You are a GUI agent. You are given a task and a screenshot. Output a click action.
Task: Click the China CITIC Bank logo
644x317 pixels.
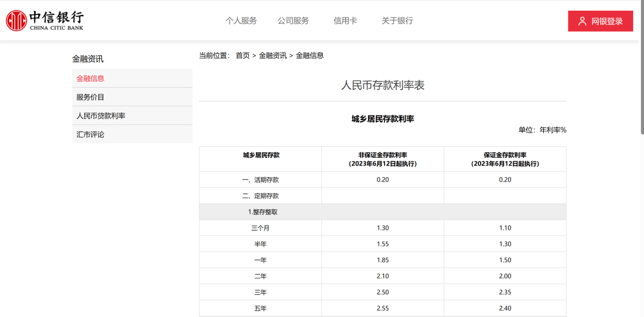pyautogui.click(x=45, y=20)
